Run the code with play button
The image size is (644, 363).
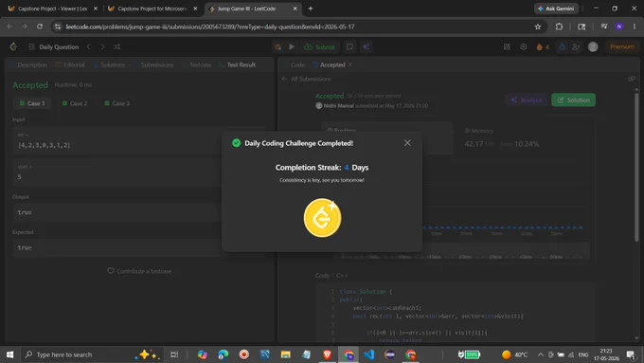pyautogui.click(x=292, y=46)
